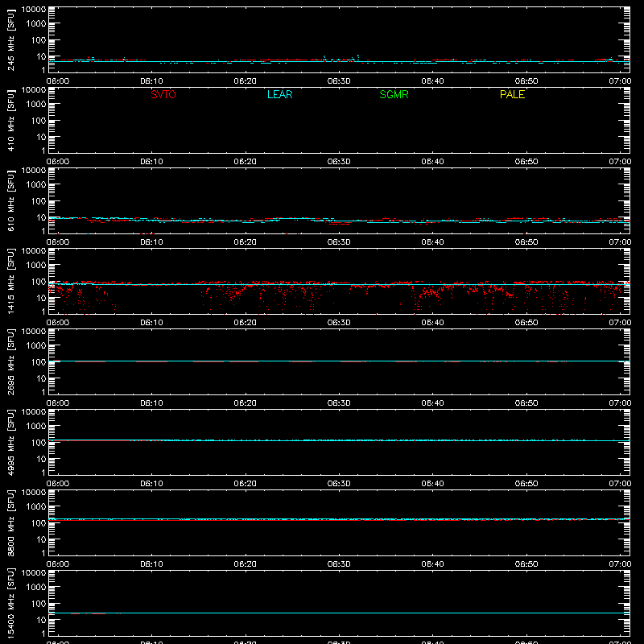This screenshot has height=644, width=644.
Task: Select the 2695 MHz [SFU] axis label
Action: 11,362
